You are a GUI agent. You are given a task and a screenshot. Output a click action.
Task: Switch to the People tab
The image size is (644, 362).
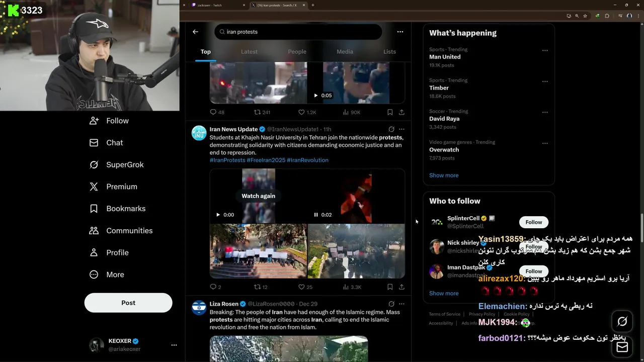[297, 52]
